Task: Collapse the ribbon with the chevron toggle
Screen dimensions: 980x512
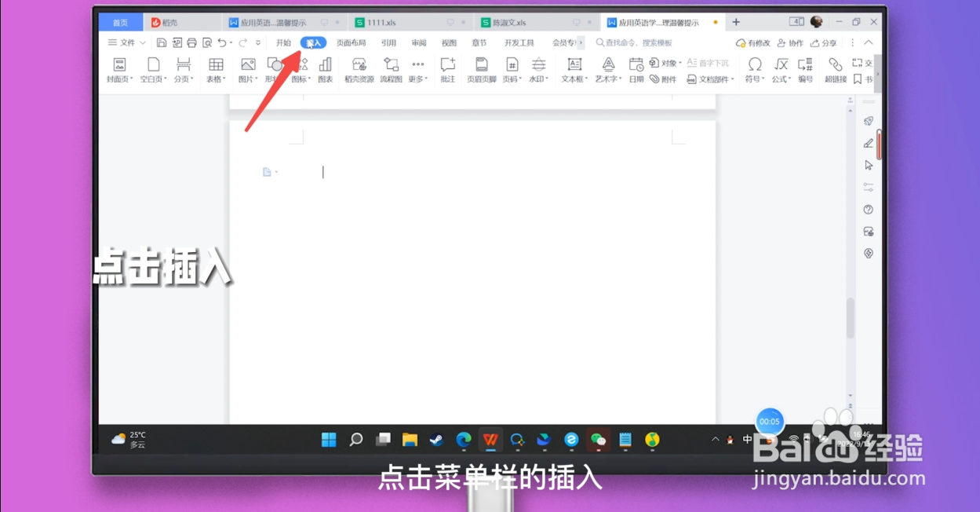Action: click(867, 42)
